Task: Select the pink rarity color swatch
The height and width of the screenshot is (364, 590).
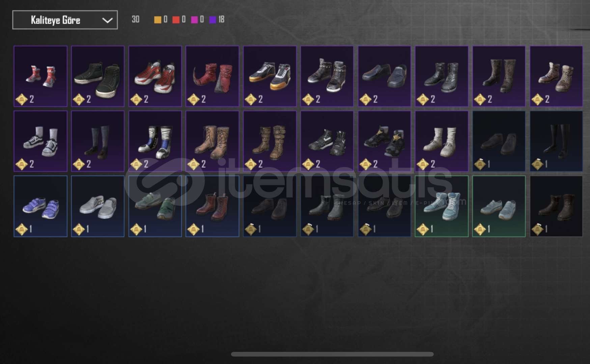Action: [x=194, y=20]
